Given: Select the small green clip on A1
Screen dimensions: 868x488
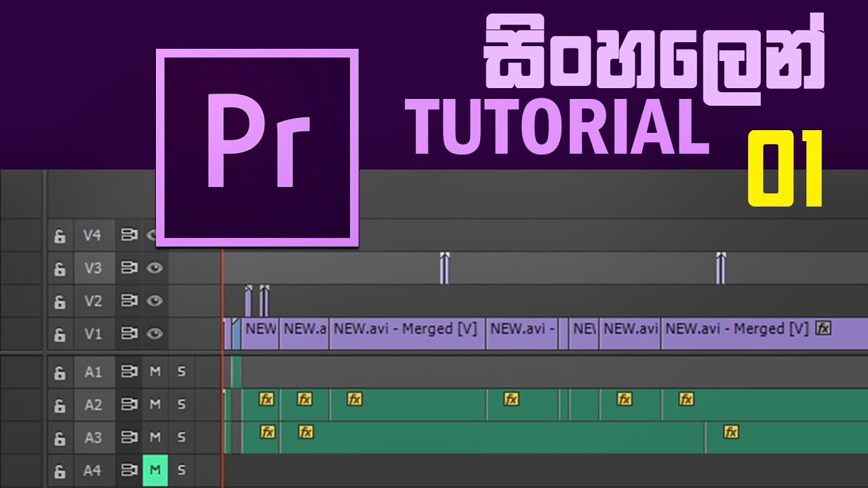Looking at the screenshot, I should (236, 371).
